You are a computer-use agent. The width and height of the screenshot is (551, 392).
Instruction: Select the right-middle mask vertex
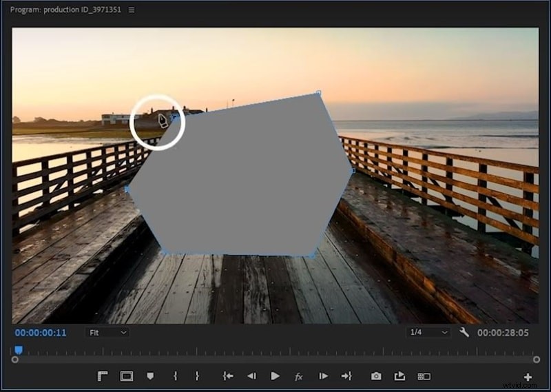tap(353, 171)
